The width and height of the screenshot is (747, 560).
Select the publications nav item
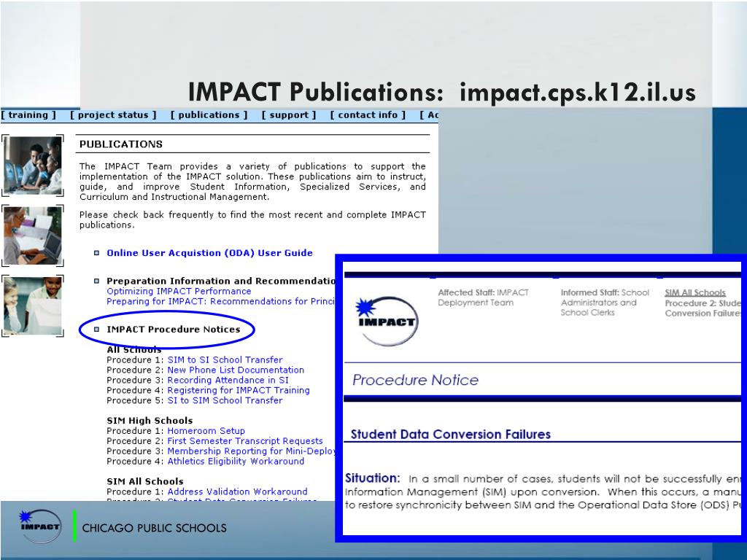point(209,114)
